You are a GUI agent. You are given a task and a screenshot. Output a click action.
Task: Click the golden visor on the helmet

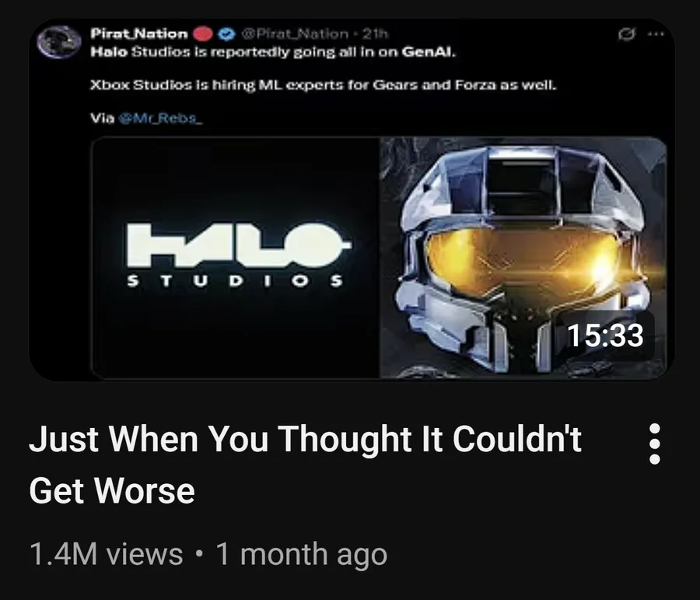pos(523,260)
